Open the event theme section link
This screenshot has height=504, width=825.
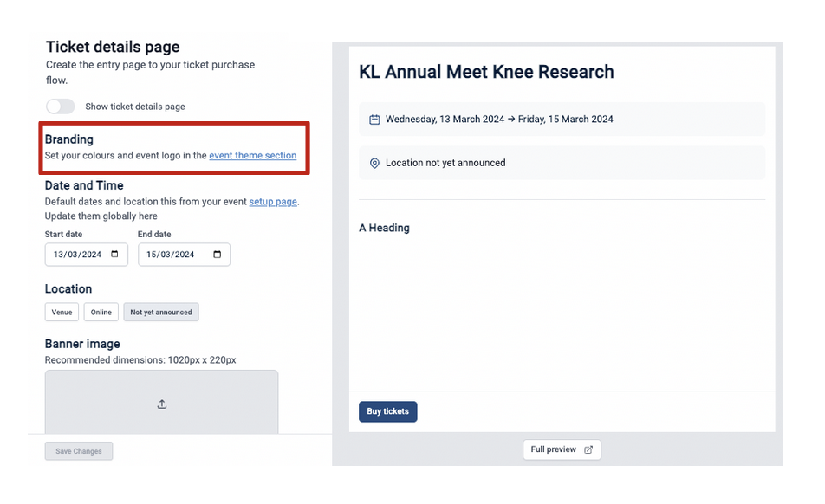252,156
